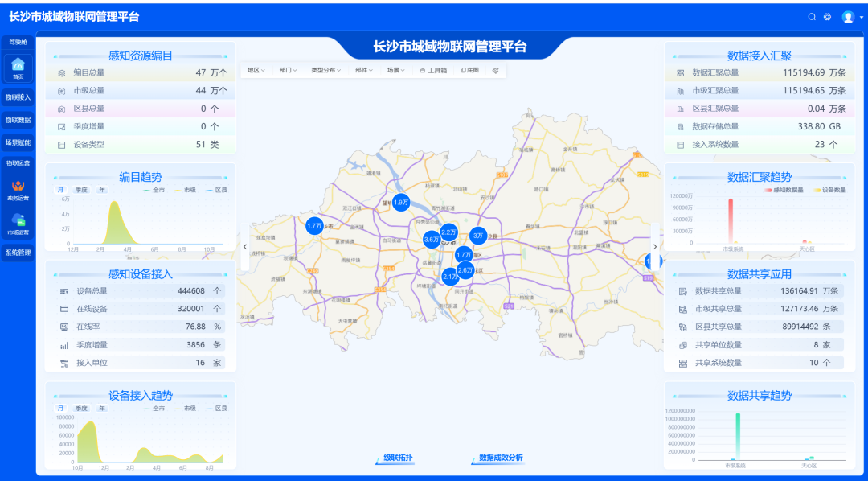Expand the 类型分布 dropdown
Image resolution: width=868 pixels, height=481 pixels.
(x=325, y=71)
